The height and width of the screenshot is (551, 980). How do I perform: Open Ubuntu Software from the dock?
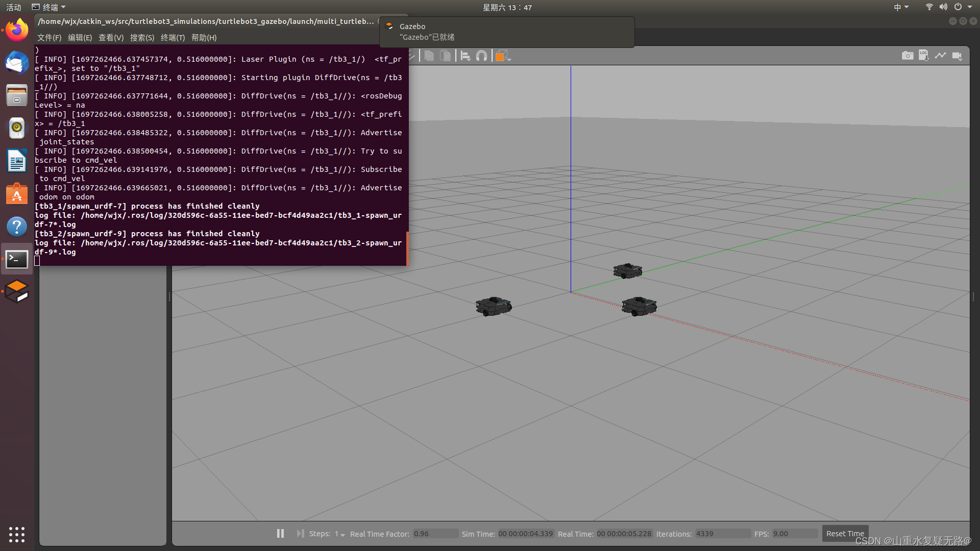pos(17,194)
